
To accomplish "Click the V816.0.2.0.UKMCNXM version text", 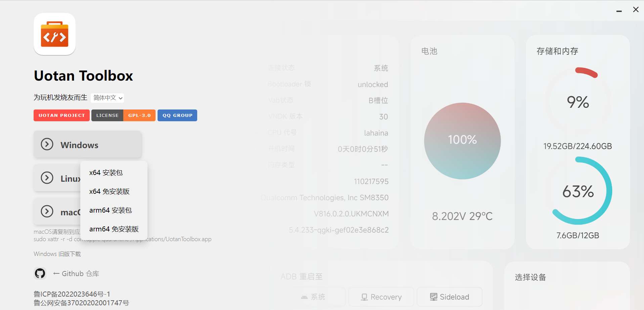I will [x=351, y=214].
